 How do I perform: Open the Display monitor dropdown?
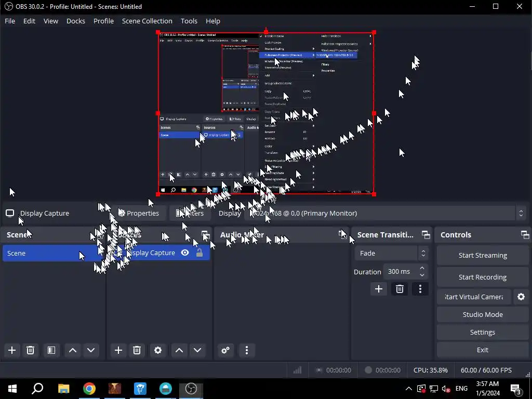385,213
